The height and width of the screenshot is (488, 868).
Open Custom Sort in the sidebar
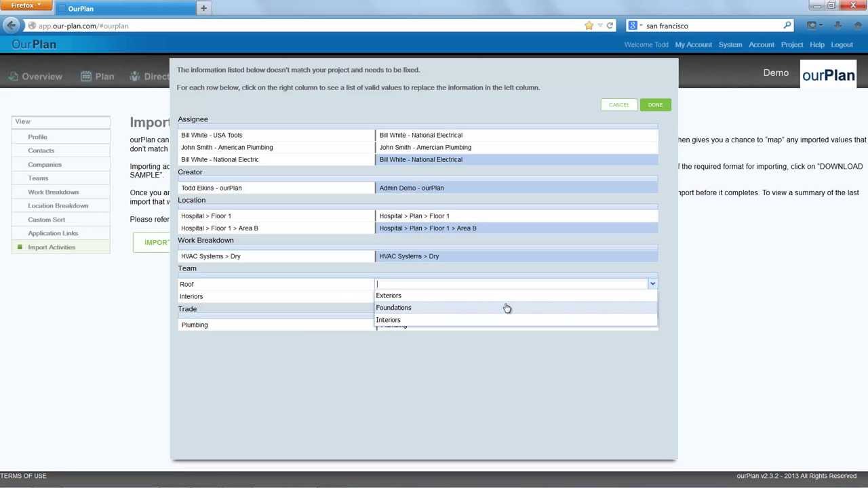pyautogui.click(x=46, y=220)
